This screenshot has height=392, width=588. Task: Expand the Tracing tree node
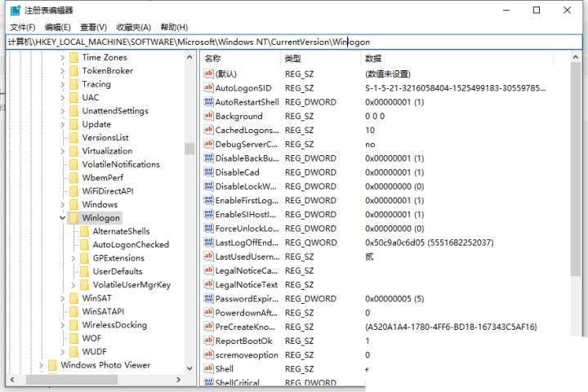pos(63,84)
